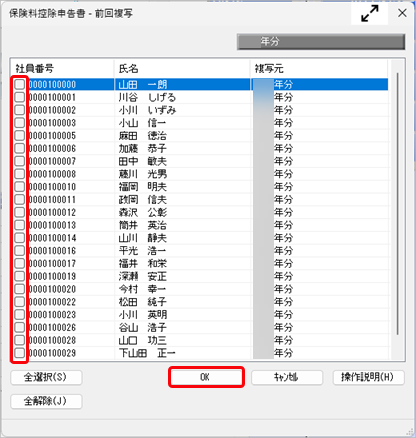Image resolution: width=416 pixels, height=438 pixels.
Task: Close the 保険料控除申告書 dialog
Action: pos(402,13)
